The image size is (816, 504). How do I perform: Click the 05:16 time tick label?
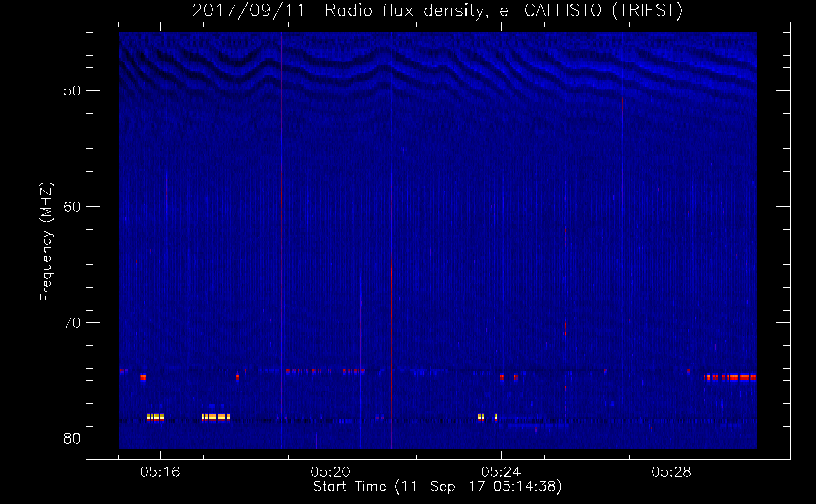[160, 472]
